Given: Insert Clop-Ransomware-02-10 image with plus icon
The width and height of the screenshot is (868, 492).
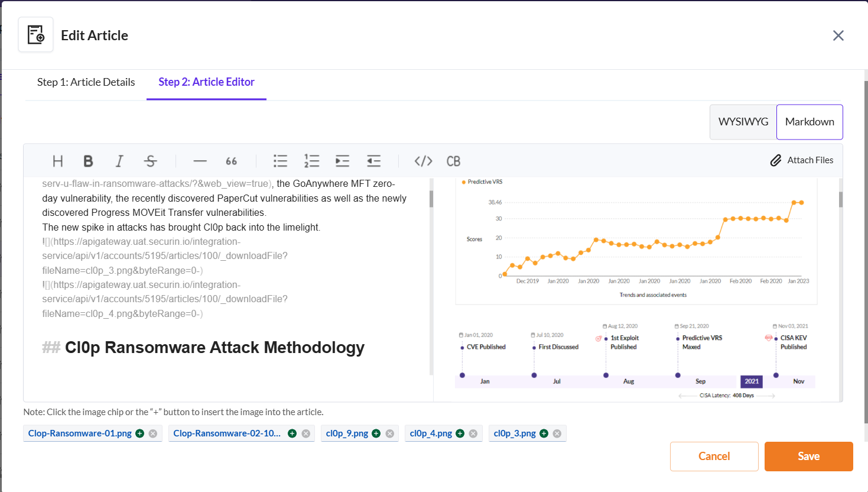Looking at the screenshot, I should click(292, 433).
